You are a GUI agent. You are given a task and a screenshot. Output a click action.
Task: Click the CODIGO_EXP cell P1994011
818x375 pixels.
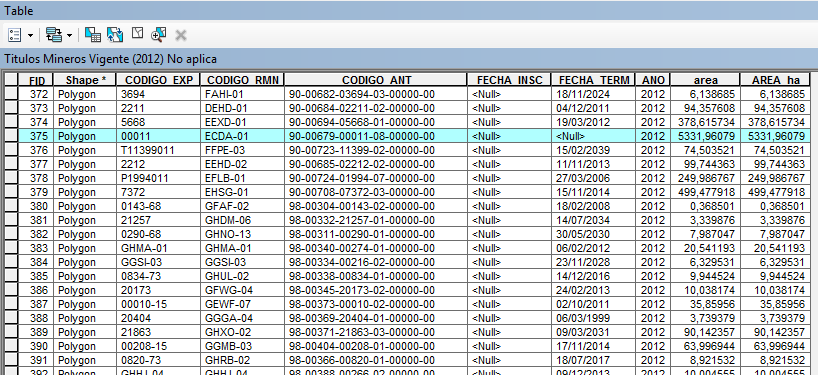pyautogui.click(x=159, y=178)
